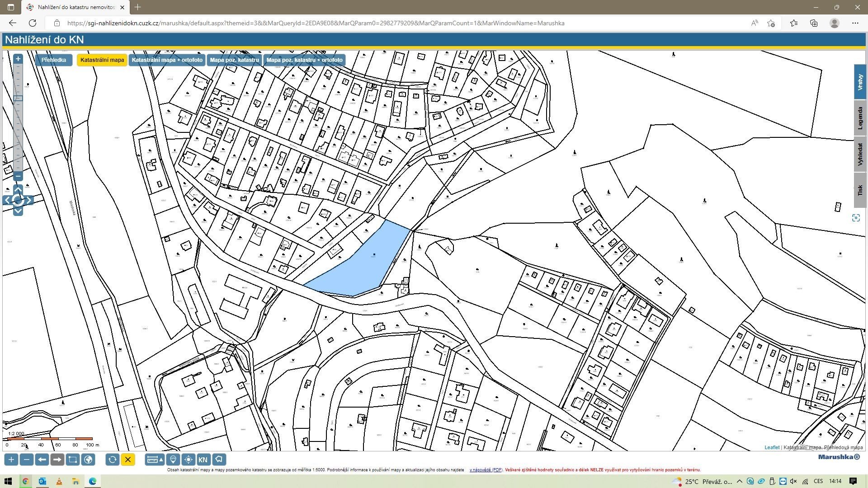868x488 pixels.
Task: Toggle the muted volume tray icon
Action: click(x=793, y=481)
